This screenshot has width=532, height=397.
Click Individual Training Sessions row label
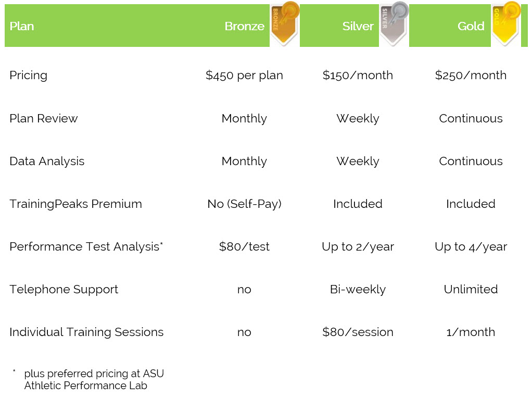(86, 332)
